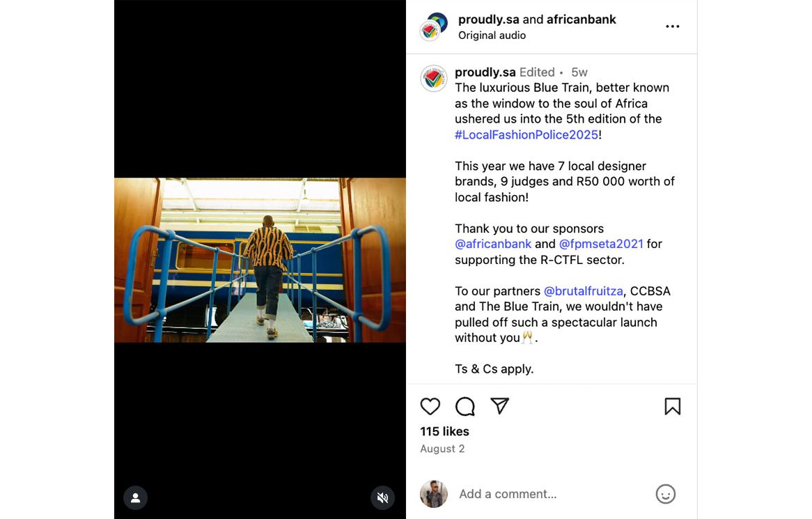The width and height of the screenshot is (812, 519).
Task: Share post using the paper plane icon
Action: pos(500,406)
